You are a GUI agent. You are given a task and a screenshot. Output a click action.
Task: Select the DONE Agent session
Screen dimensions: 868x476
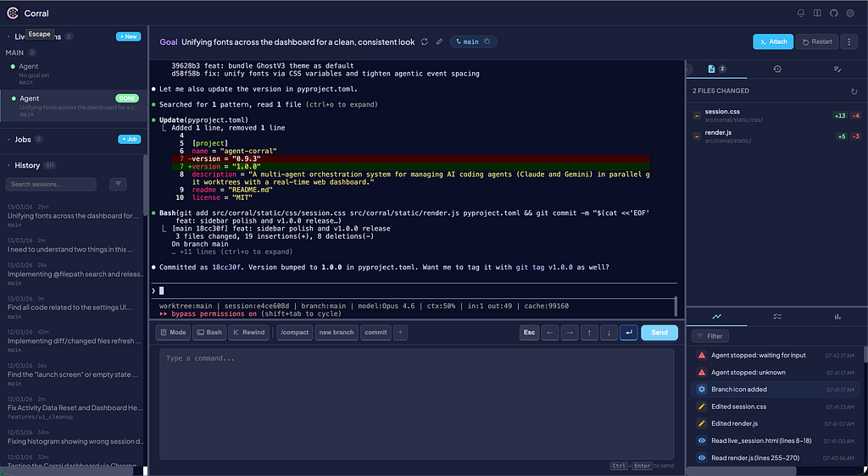(x=73, y=106)
